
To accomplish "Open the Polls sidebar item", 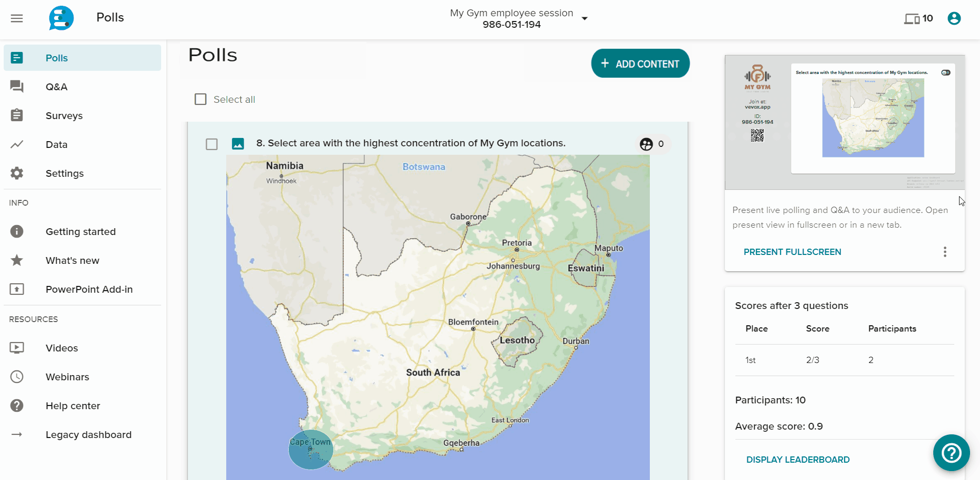I will click(x=82, y=58).
